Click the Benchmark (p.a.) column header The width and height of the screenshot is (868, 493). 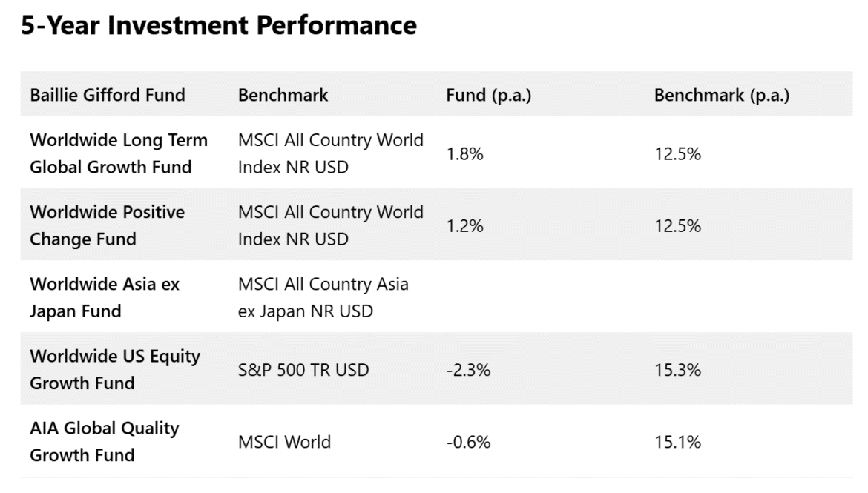721,95
